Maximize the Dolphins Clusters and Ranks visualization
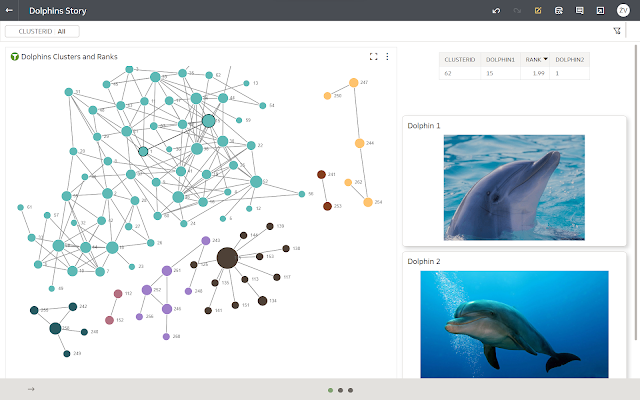 (x=373, y=56)
